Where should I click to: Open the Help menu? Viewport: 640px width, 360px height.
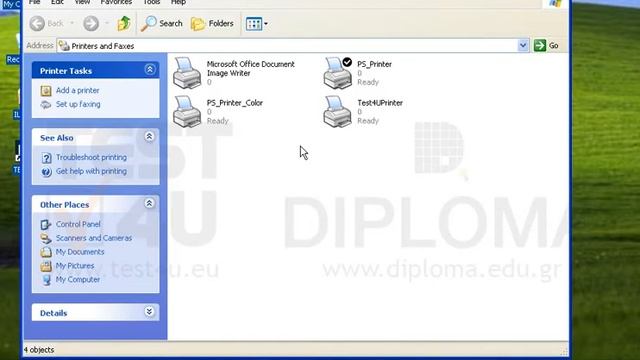coord(178,2)
